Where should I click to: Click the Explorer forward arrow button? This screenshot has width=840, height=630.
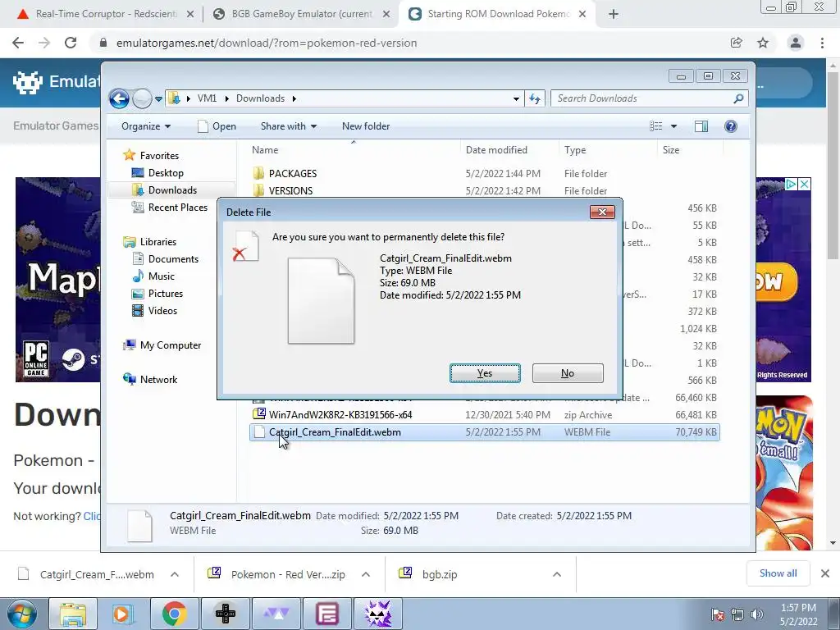click(x=142, y=98)
